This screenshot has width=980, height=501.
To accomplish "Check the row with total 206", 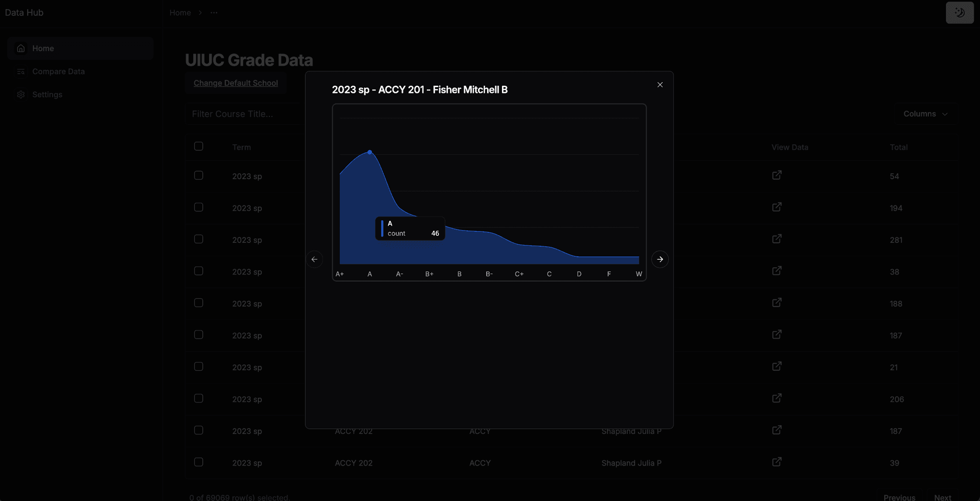I will (199, 398).
